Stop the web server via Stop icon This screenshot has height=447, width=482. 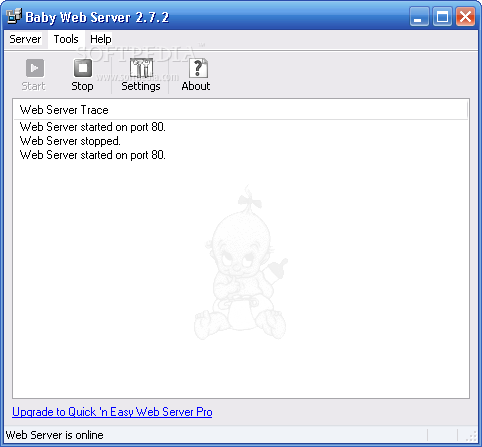[x=83, y=68]
